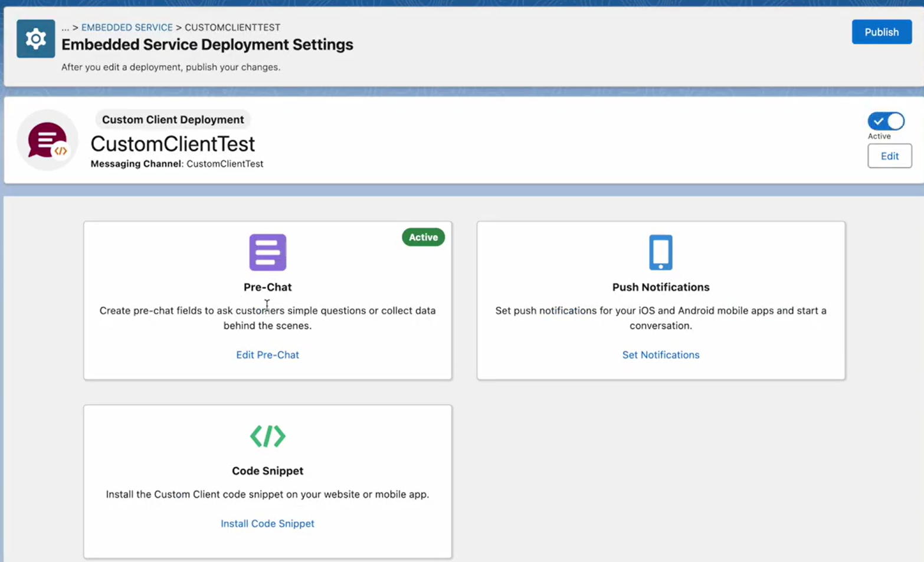
Task: Expand the ellipsis breadcrumb at path start
Action: point(65,28)
